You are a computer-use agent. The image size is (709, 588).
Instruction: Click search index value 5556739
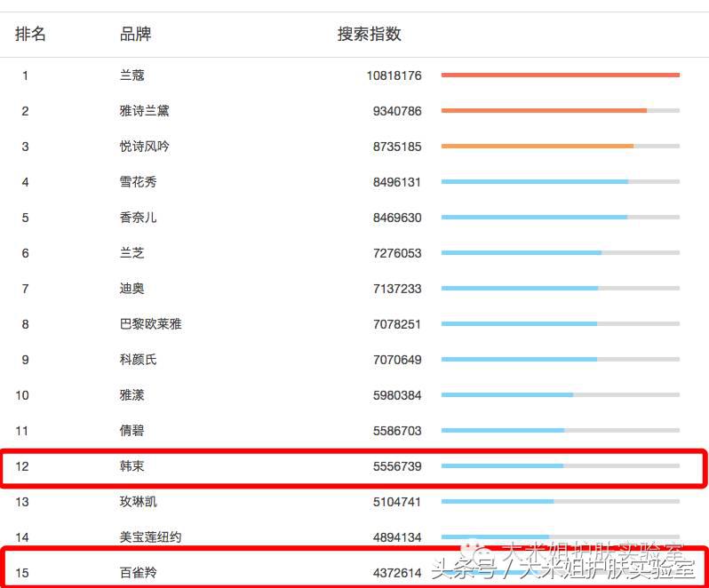[397, 466]
